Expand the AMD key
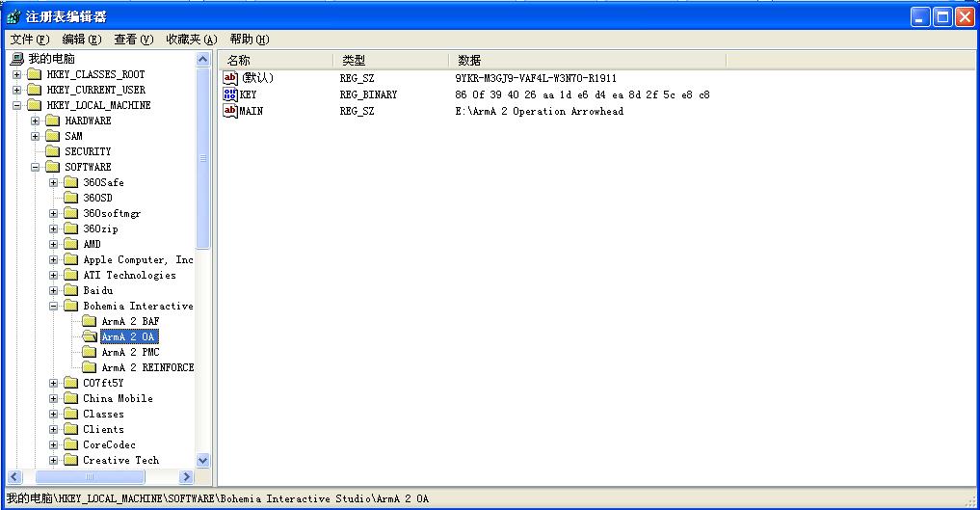The height and width of the screenshot is (510, 980). 54,244
